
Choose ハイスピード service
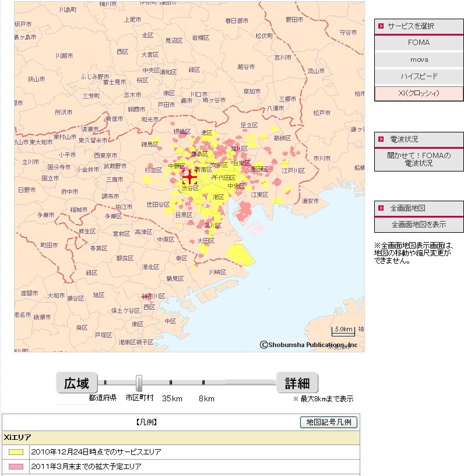tap(419, 76)
